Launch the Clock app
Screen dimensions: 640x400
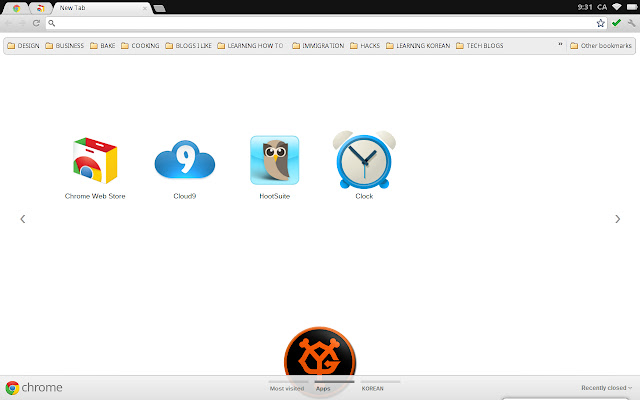click(x=364, y=165)
